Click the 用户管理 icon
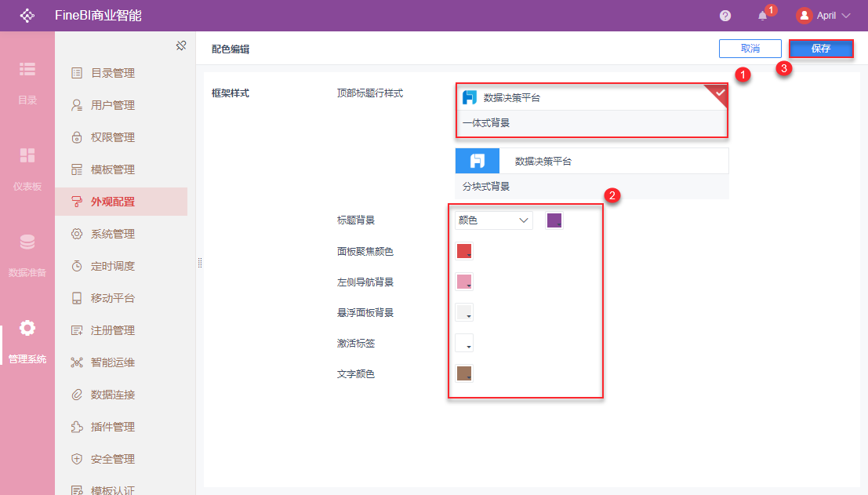This screenshot has width=868, height=495. click(x=77, y=105)
